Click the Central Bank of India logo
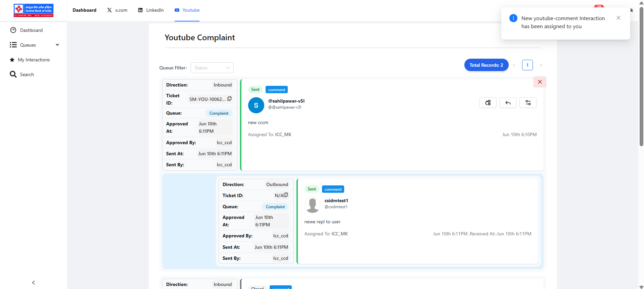 [34, 10]
